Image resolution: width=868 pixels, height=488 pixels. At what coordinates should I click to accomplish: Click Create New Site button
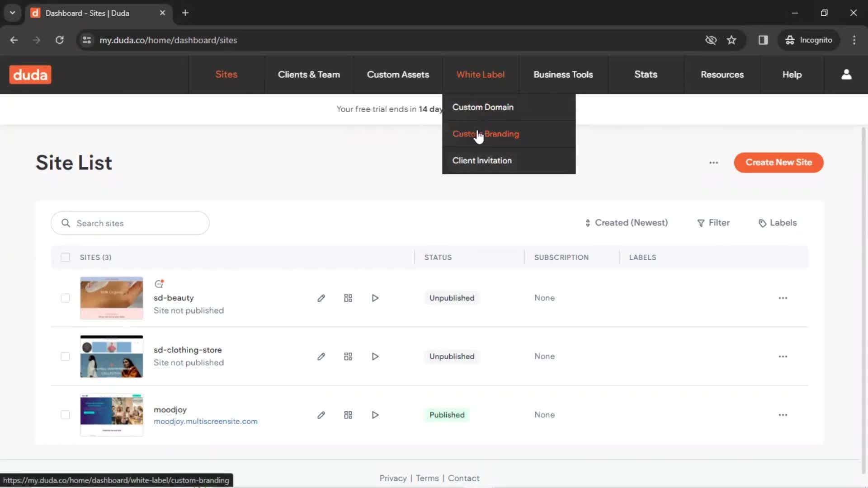[778, 163]
